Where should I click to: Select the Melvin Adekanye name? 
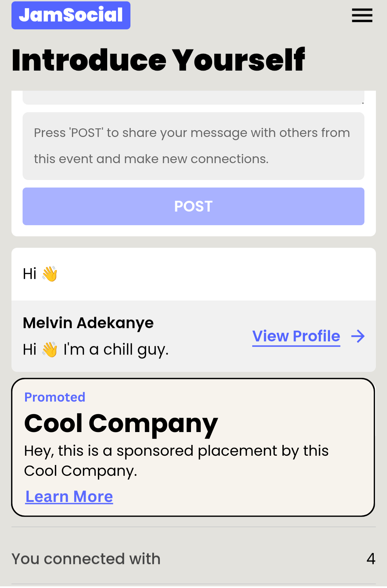[x=88, y=323]
